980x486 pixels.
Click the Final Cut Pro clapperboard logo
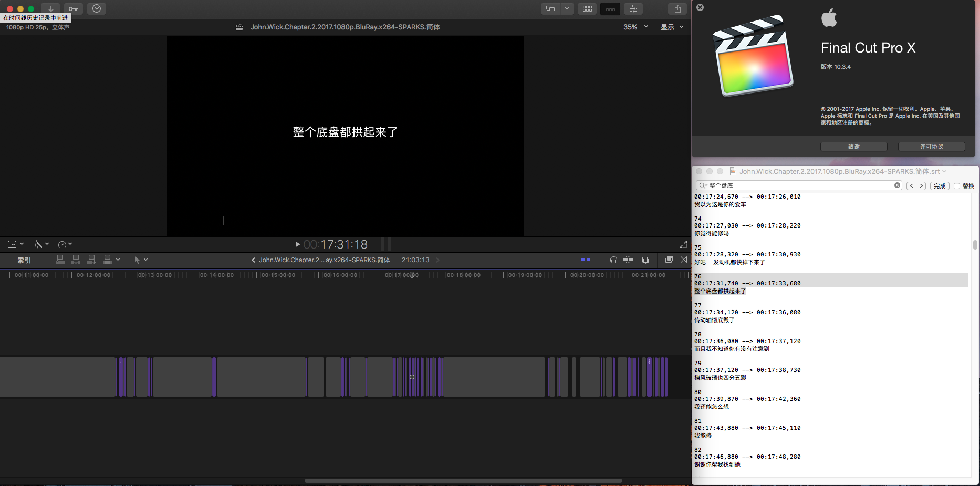(753, 56)
